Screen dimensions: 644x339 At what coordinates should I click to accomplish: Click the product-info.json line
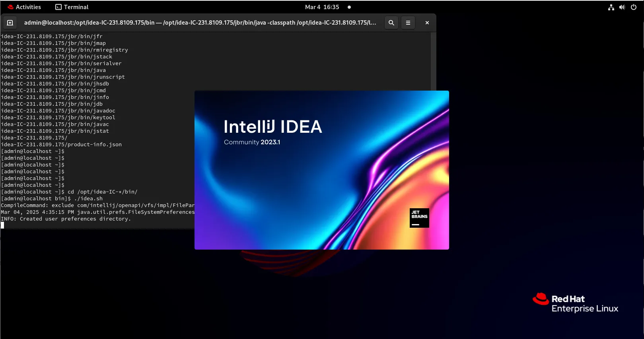(x=61, y=144)
